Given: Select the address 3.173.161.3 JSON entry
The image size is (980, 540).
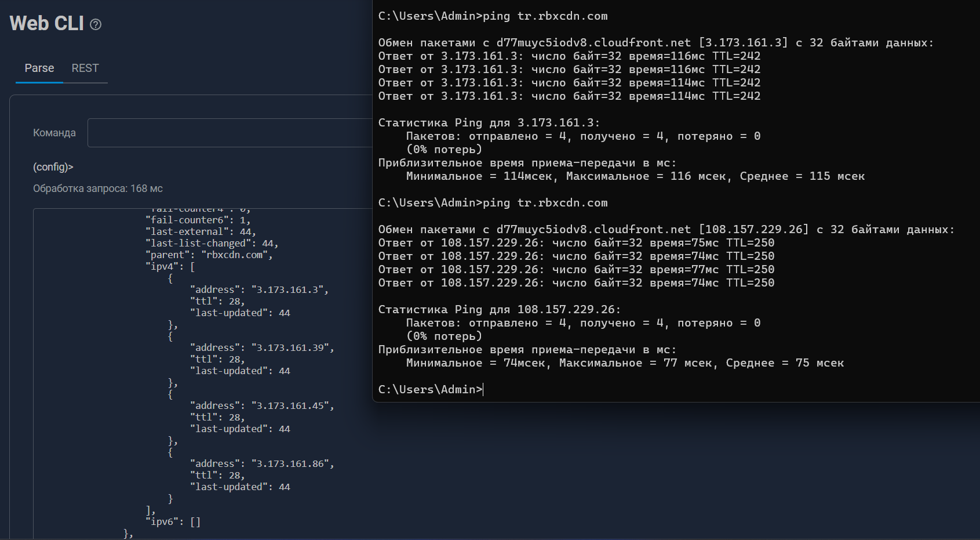Looking at the screenshot, I should pos(259,290).
